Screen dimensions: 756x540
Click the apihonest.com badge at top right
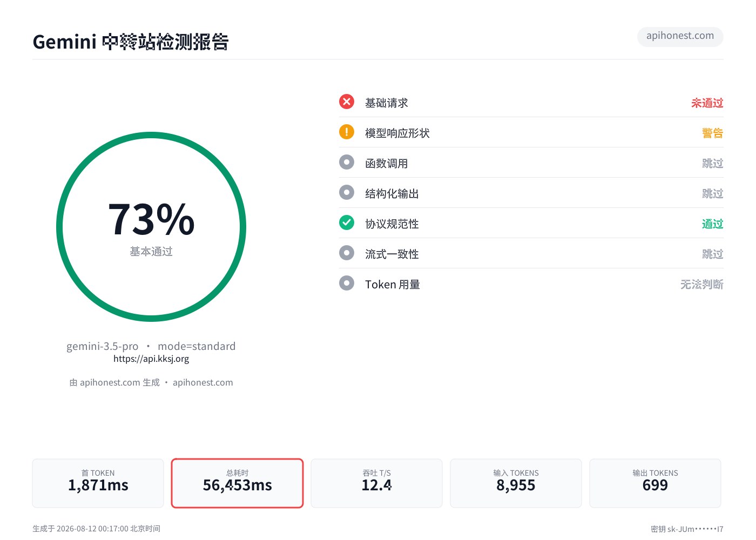tap(680, 36)
